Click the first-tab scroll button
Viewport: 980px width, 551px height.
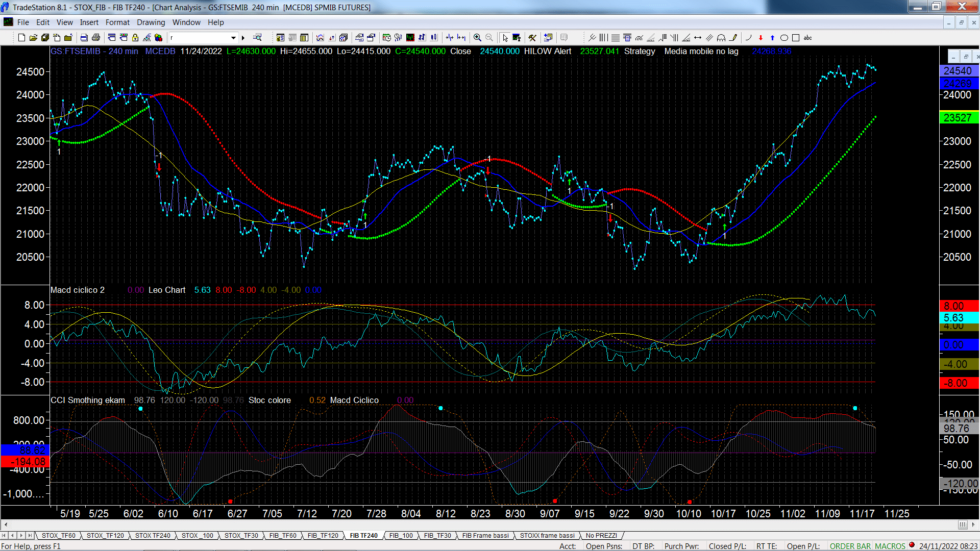[x=4, y=535]
